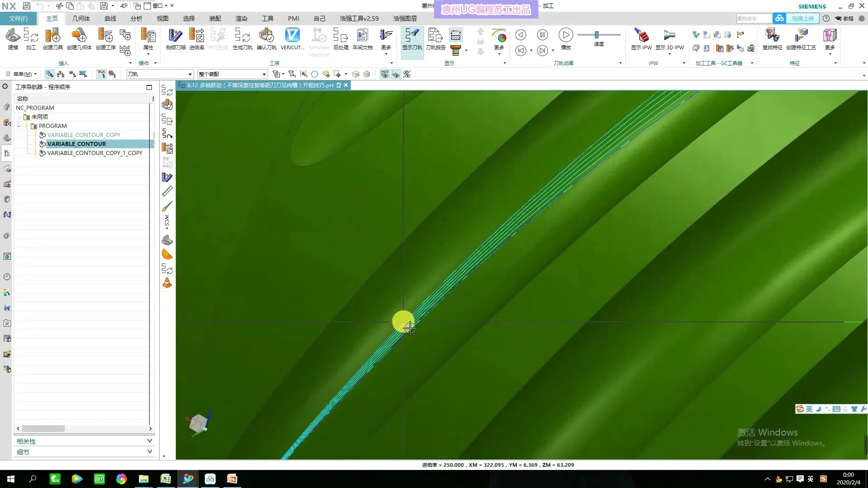This screenshot has height=488, width=868.
Task: Switch to the 几何体 ribbon tab
Action: 80,19
